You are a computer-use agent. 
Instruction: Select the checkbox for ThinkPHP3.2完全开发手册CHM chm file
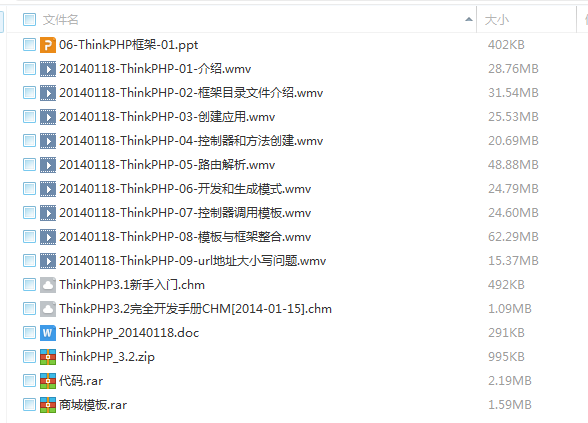point(29,309)
